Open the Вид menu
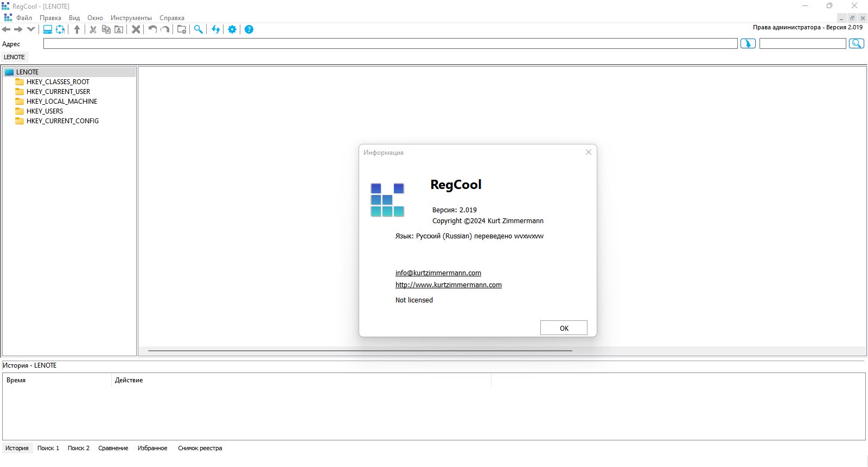Screen dimensions: 868x467 [x=74, y=18]
